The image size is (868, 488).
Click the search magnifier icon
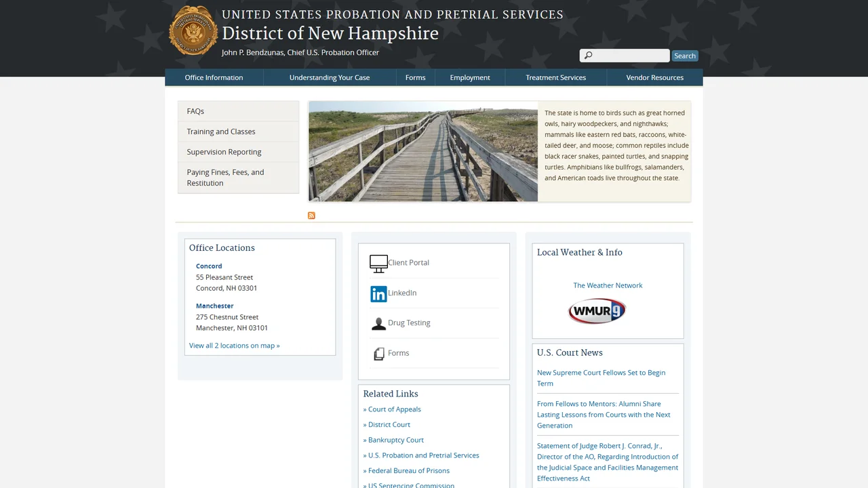tap(588, 56)
